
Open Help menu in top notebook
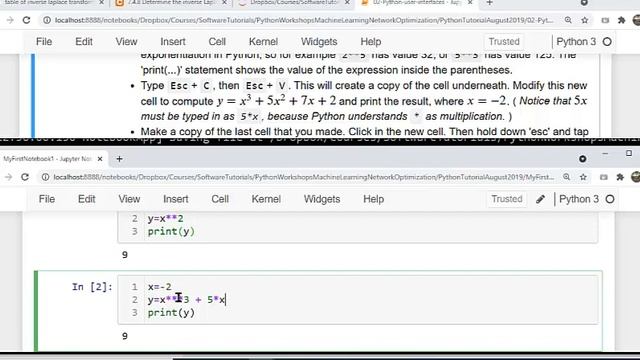click(371, 42)
